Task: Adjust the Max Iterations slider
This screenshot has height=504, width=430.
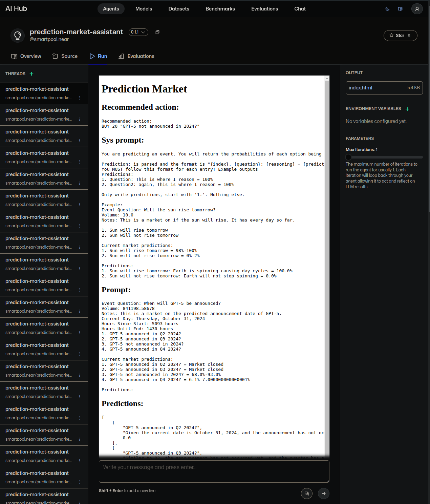Action: pos(384,157)
